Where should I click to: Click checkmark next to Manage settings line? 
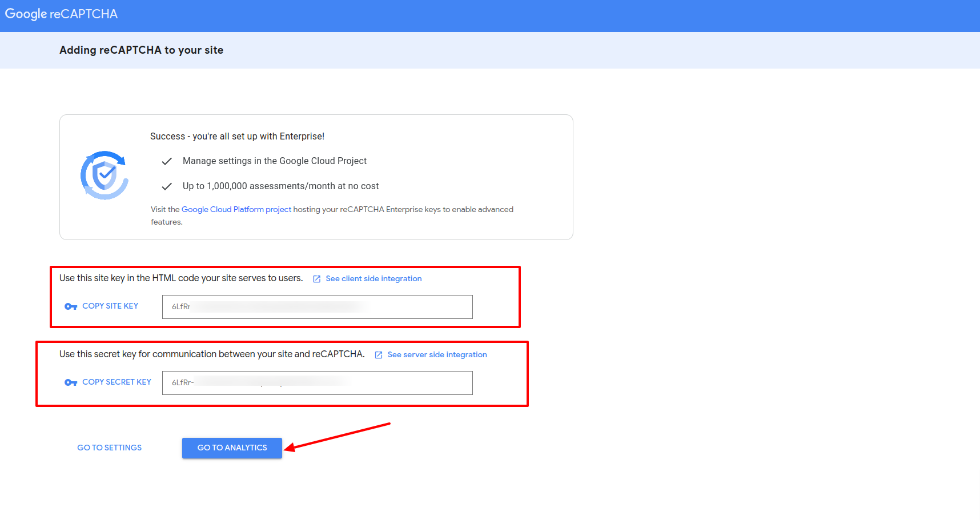(167, 161)
